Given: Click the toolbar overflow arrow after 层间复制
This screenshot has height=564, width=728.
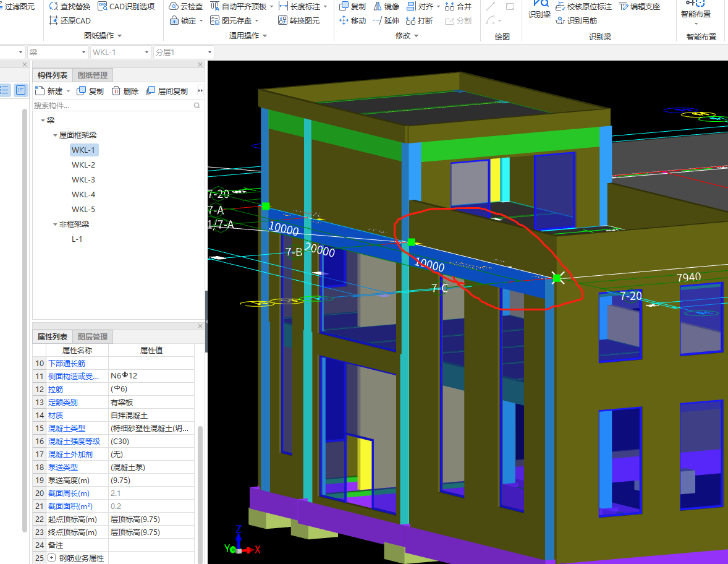Looking at the screenshot, I should tap(200, 91).
